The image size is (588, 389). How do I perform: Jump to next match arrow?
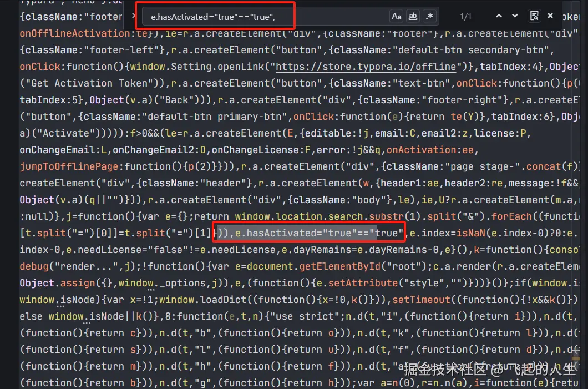515,16
